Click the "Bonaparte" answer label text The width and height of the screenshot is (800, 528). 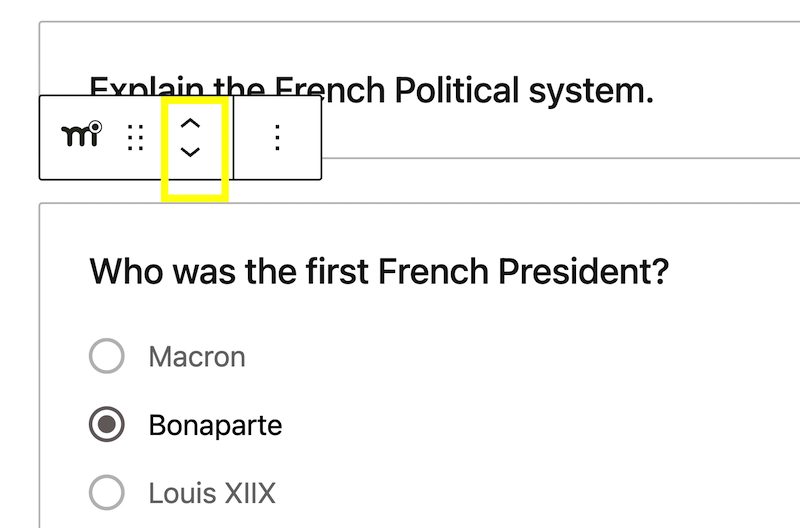[215, 425]
